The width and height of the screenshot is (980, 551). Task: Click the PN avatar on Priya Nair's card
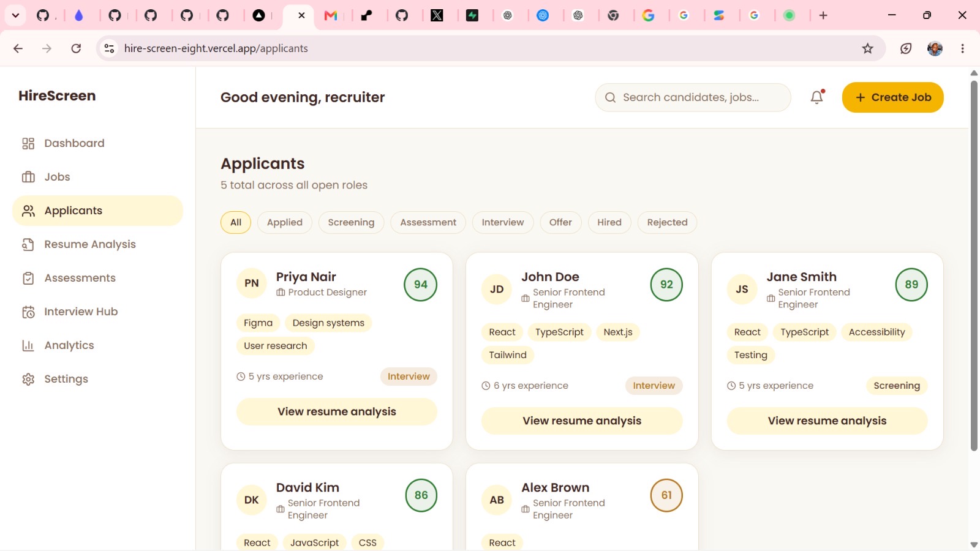click(252, 283)
